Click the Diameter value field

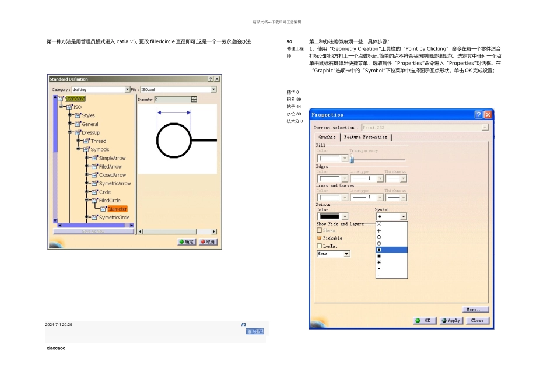click(x=173, y=99)
